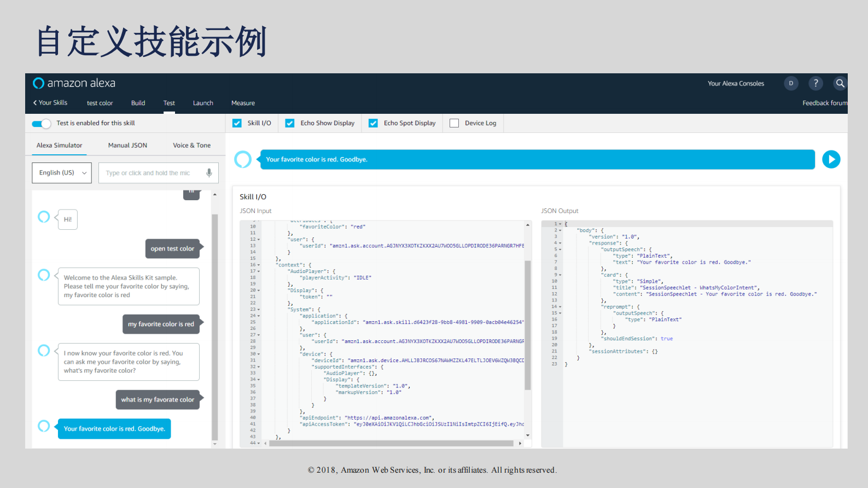The width and height of the screenshot is (868, 488).
Task: Collapse JSON input fold arrow at line 34
Action: [259, 380]
